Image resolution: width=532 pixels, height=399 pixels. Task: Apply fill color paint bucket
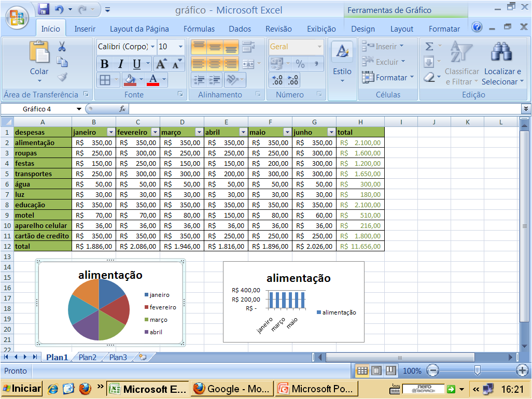coord(130,80)
